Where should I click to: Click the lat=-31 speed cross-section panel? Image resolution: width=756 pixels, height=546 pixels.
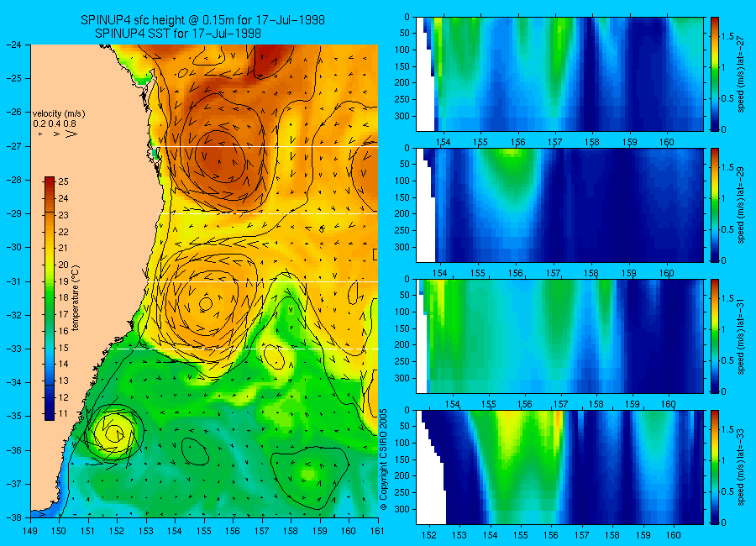pyautogui.click(x=559, y=336)
